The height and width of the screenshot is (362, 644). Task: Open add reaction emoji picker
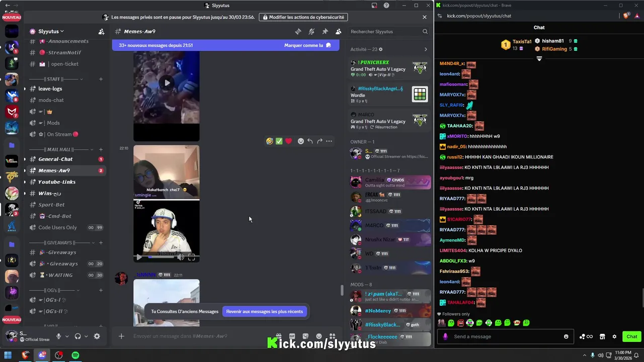301,141
